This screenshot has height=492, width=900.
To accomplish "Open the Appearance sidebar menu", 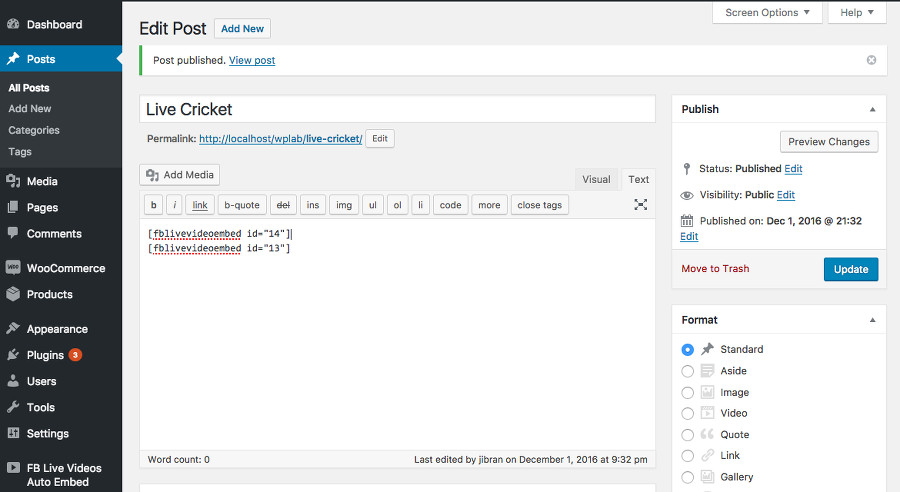I will pos(57,329).
